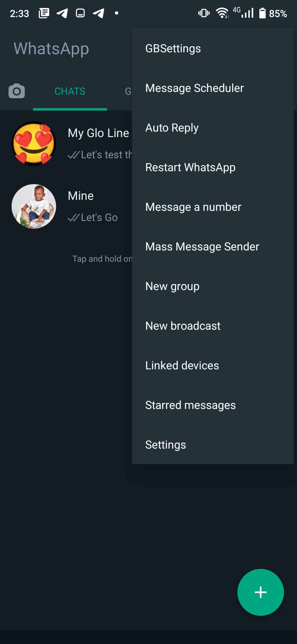The image size is (297, 644).
Task: Open GBSettings from the menu
Action: pyautogui.click(x=173, y=48)
